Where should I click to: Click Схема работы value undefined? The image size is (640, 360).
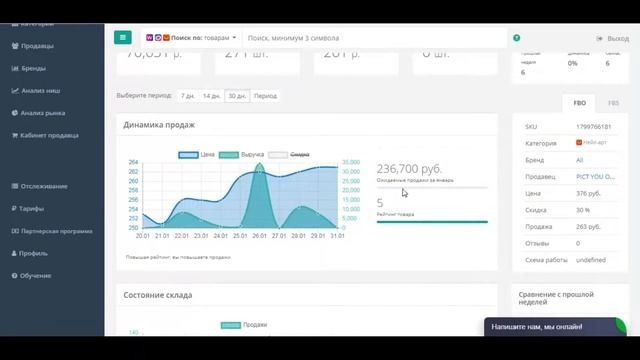tap(591, 260)
